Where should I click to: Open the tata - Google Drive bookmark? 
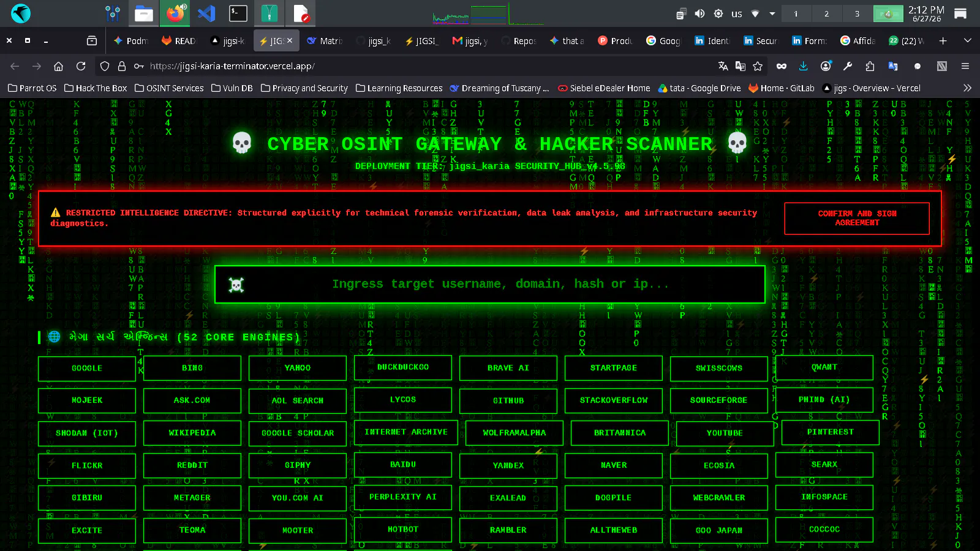pos(699,88)
